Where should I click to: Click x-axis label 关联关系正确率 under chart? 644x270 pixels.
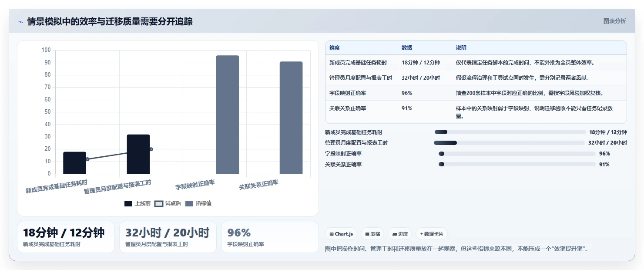click(259, 185)
